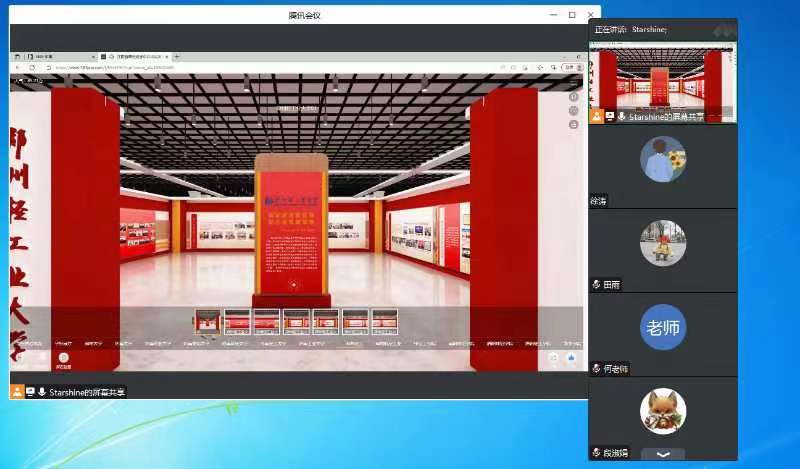Click the orange user icon at bottom-left of shared screen
The width and height of the screenshot is (800, 469).
[17, 392]
